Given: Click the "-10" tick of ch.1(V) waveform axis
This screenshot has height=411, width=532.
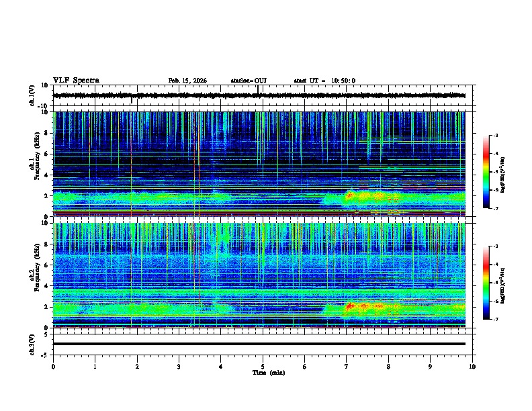Looking at the screenshot, I should click(42, 106).
